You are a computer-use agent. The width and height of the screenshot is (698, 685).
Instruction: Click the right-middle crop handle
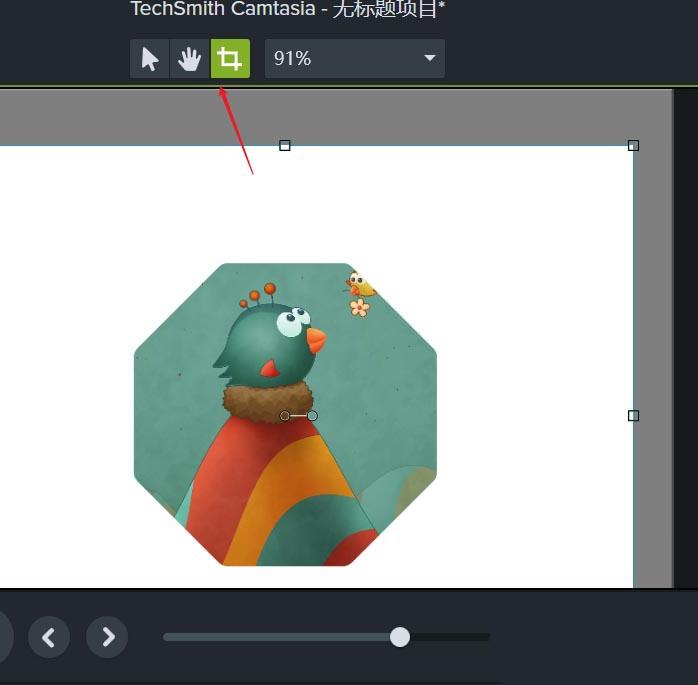tap(633, 416)
